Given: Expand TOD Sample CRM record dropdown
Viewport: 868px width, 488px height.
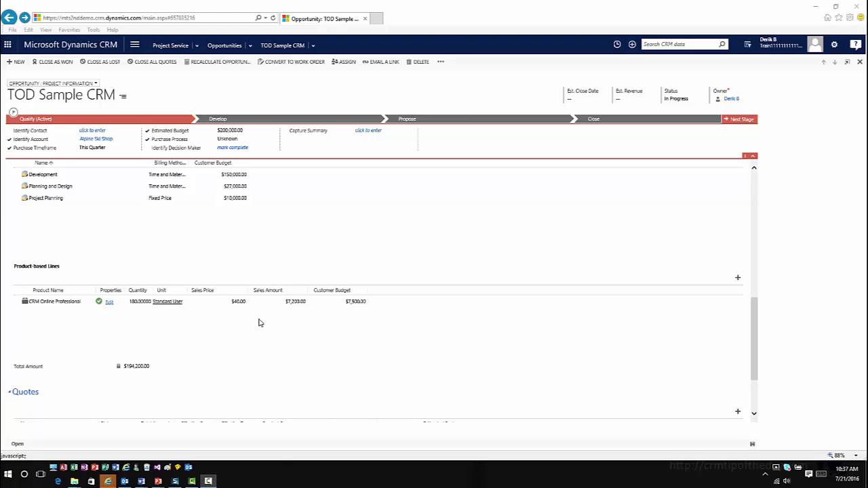Looking at the screenshot, I should coord(313,45).
